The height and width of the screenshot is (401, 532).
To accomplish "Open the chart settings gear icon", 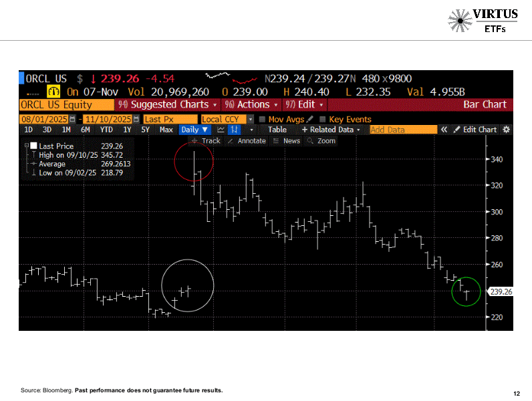I will pyautogui.click(x=506, y=130).
